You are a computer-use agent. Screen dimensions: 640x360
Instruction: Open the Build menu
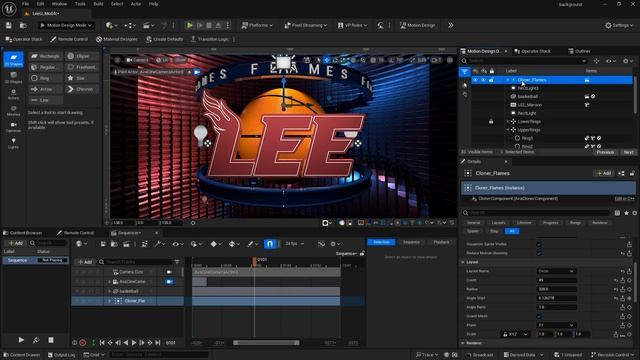pyautogui.click(x=98, y=4)
